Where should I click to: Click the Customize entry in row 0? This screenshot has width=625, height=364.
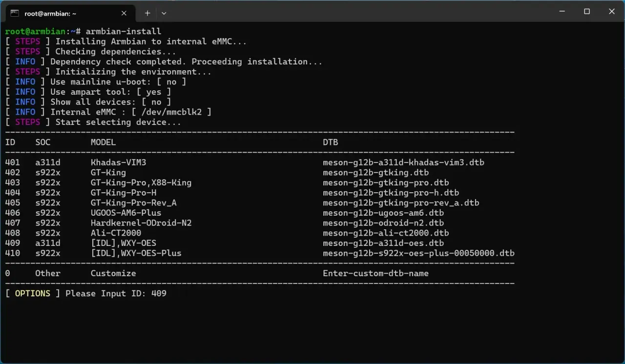click(113, 273)
